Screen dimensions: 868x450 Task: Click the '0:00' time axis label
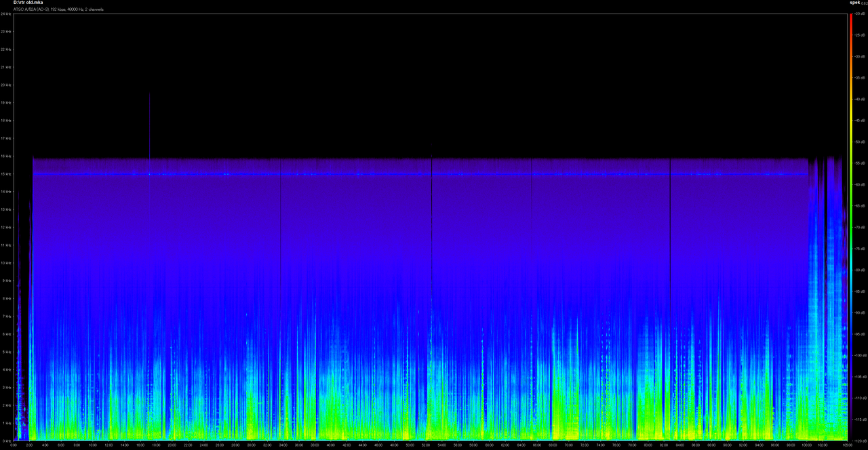pos(14,445)
